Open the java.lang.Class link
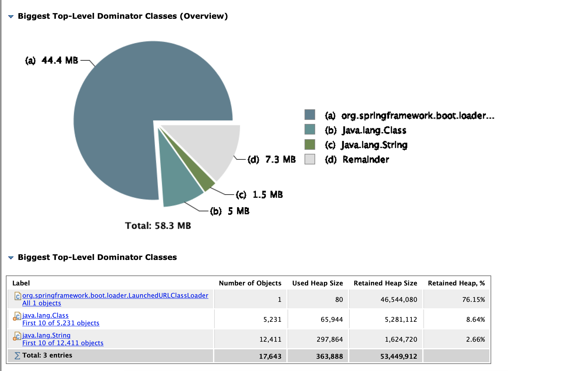Screen dimensions: 588x371 click(x=45, y=315)
